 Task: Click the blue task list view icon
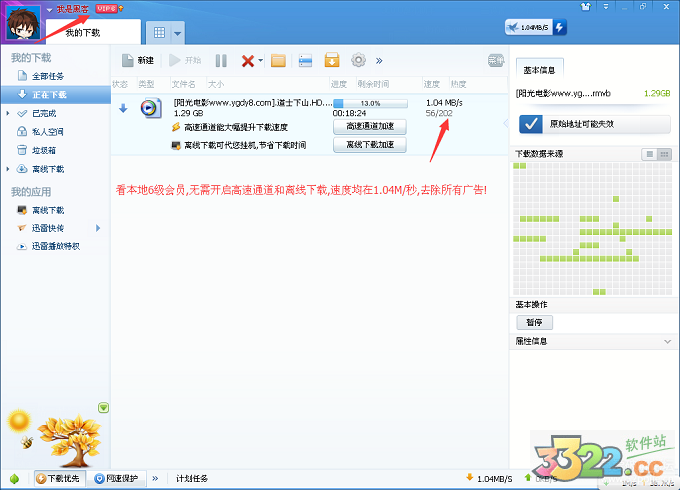pos(305,61)
